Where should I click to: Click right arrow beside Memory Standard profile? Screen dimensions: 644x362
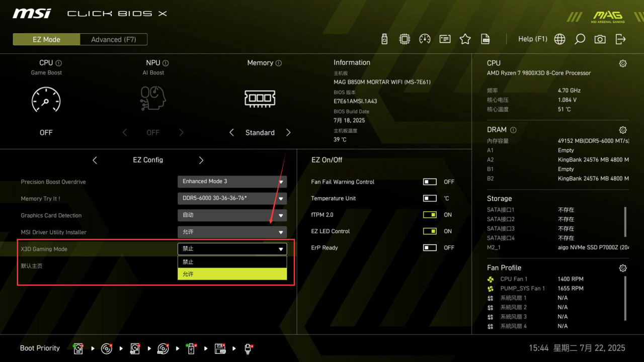coord(288,133)
